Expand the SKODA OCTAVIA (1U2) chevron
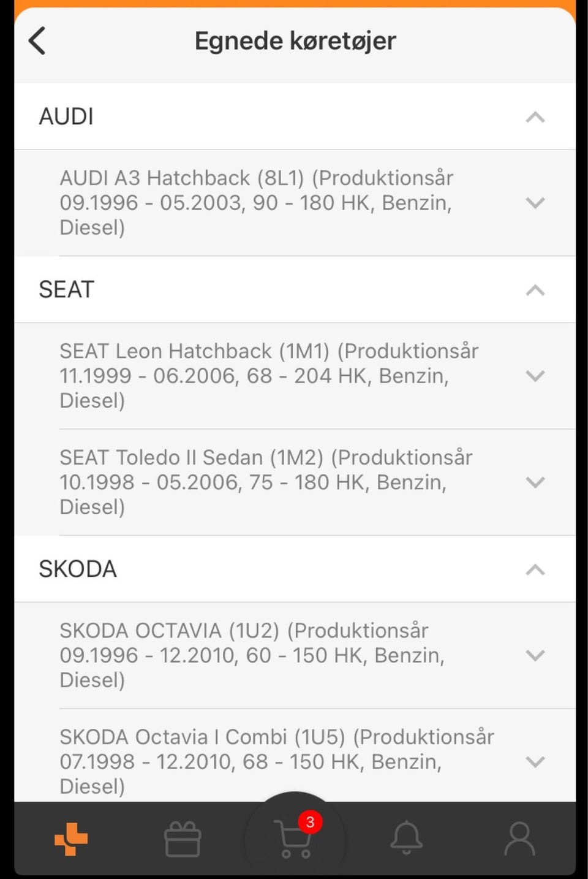The width and height of the screenshot is (588, 879). tap(535, 655)
